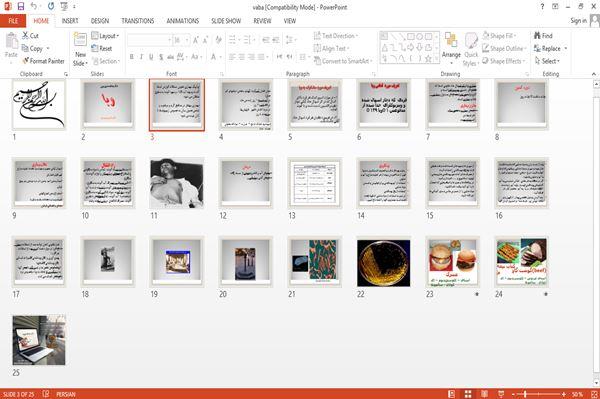Click the Numbering list icon
This screenshot has height=399, width=600.
click(x=247, y=40)
